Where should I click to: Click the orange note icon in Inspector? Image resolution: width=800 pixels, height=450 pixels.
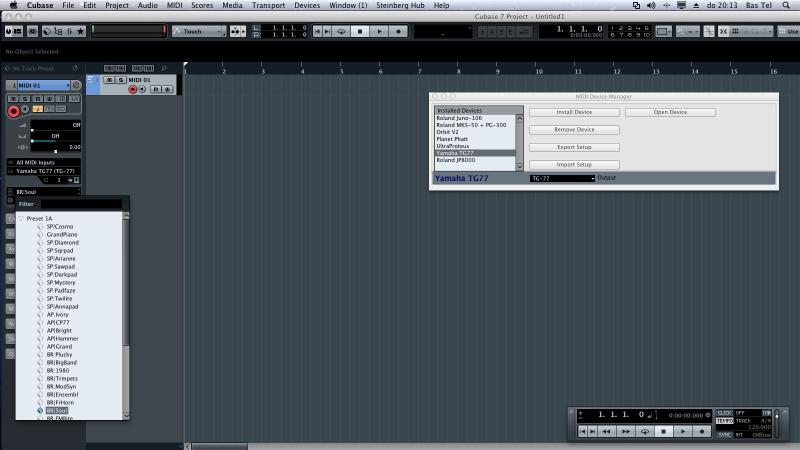click(x=38, y=109)
